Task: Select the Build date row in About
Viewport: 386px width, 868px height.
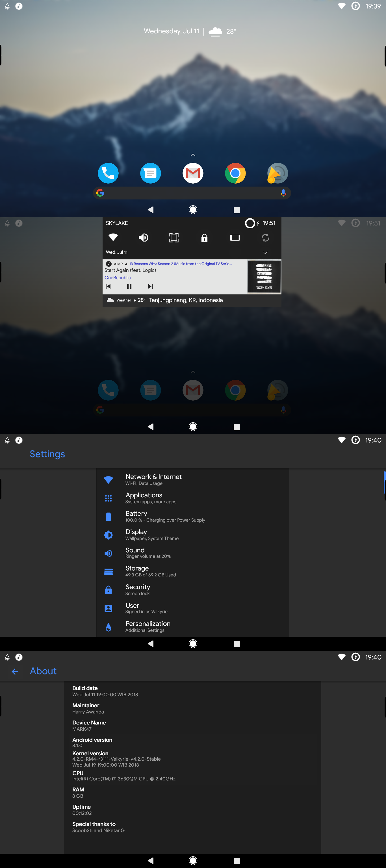Action: (x=192, y=691)
